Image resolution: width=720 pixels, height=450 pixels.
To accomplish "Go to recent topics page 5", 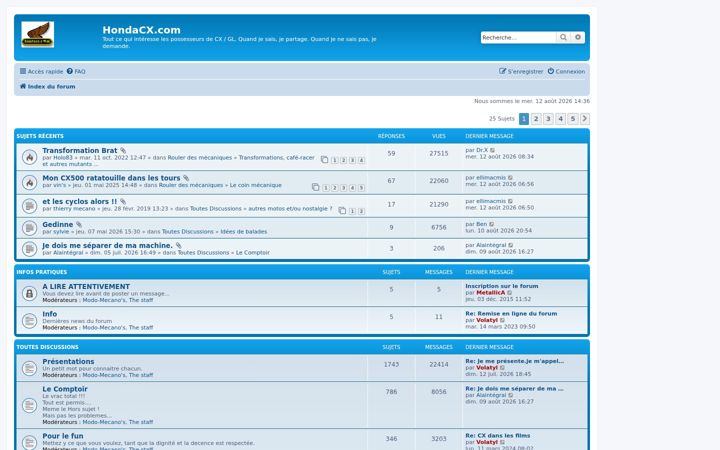I will (573, 119).
